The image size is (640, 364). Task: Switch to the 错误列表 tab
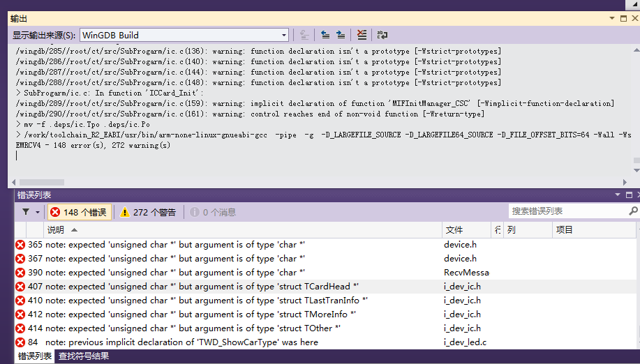point(35,356)
